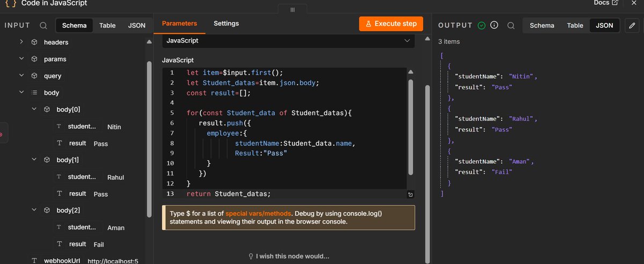
Task: Click the body[2] object icon
Action: pyautogui.click(x=47, y=210)
